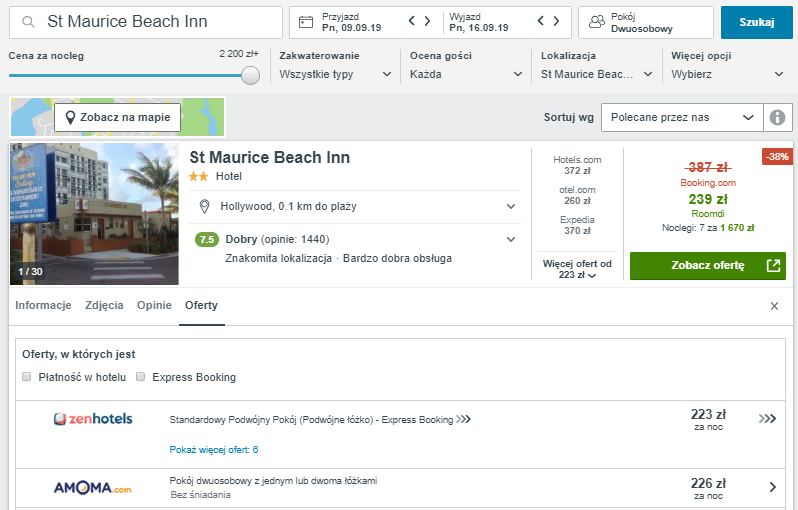Screen dimensions: 798x510
Task: Open the zenhotels offer triple arrow
Action: (x=767, y=419)
